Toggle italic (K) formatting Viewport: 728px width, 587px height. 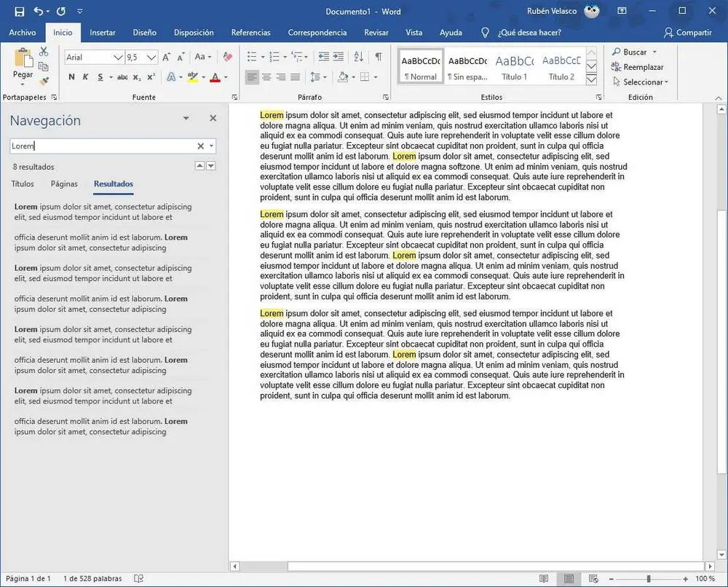85,77
